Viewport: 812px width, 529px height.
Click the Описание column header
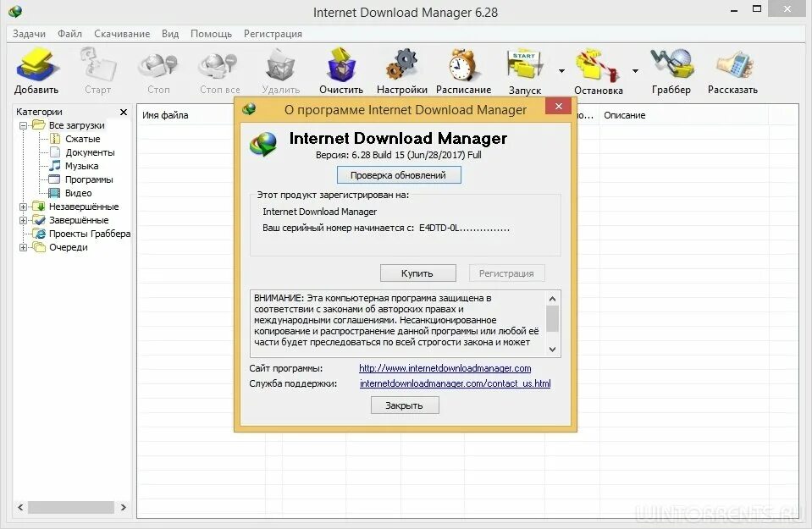625,115
